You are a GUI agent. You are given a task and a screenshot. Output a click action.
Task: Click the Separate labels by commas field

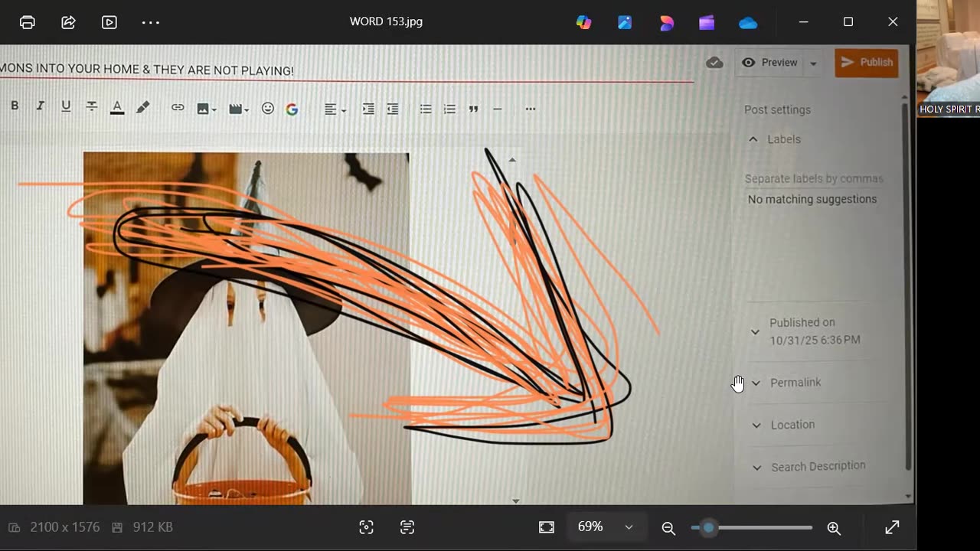tap(815, 179)
